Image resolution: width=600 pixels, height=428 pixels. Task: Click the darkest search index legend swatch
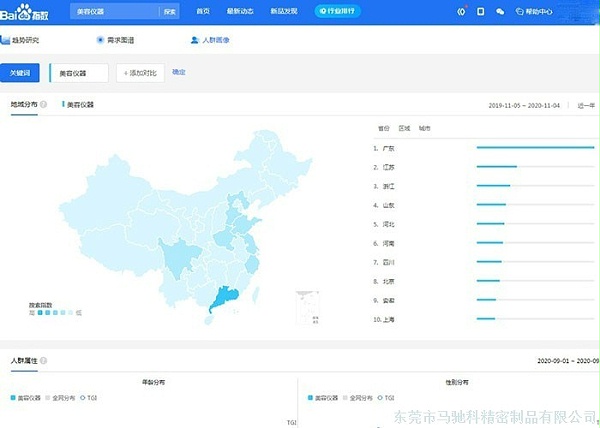click(32, 313)
